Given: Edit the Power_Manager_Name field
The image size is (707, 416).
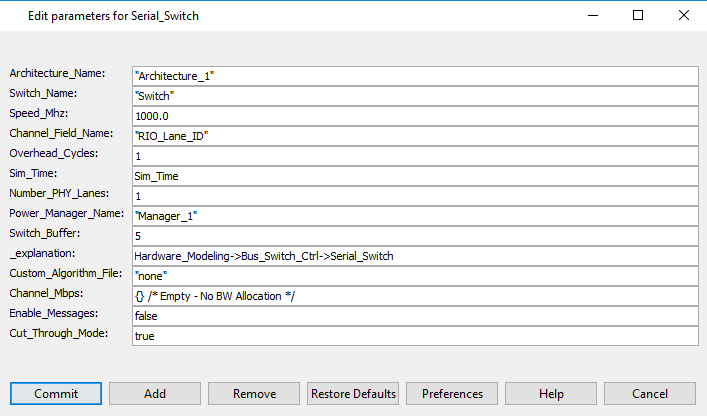Looking at the screenshot, I should 414,216.
